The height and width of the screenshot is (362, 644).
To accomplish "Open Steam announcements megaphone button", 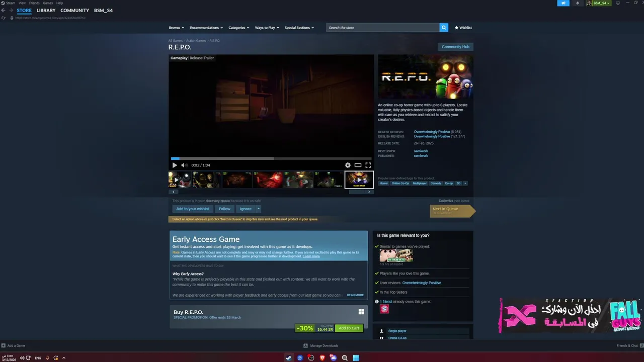I will tap(563, 3).
